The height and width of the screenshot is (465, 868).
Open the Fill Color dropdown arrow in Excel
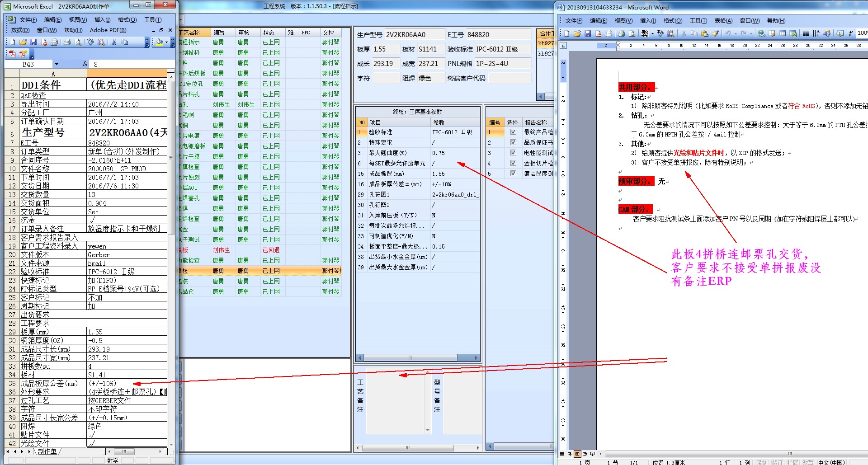point(166,42)
